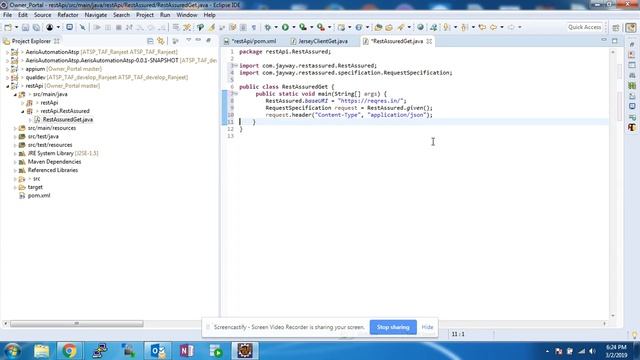This screenshot has height=360, width=640.
Task: Close the RestAssuredGet.java editor tab
Action: (429, 41)
